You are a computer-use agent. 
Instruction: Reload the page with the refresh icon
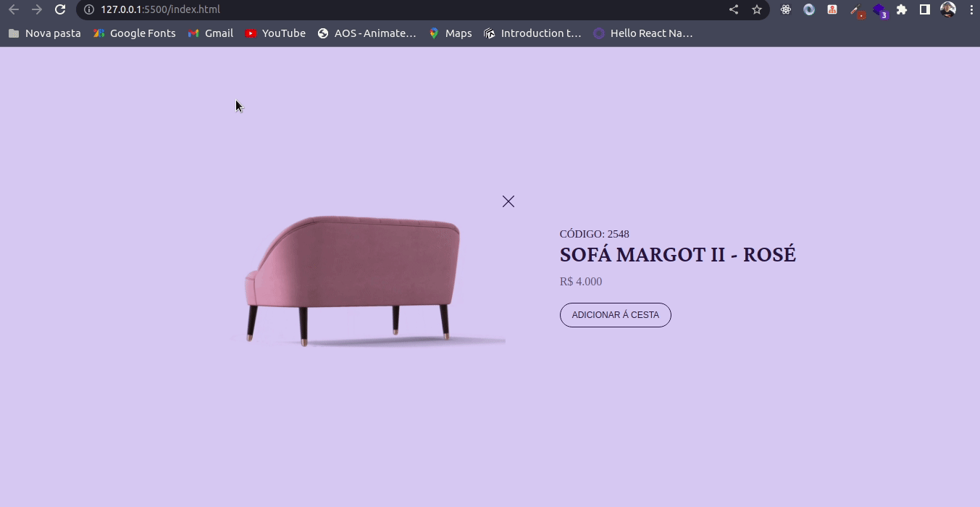coord(61,9)
